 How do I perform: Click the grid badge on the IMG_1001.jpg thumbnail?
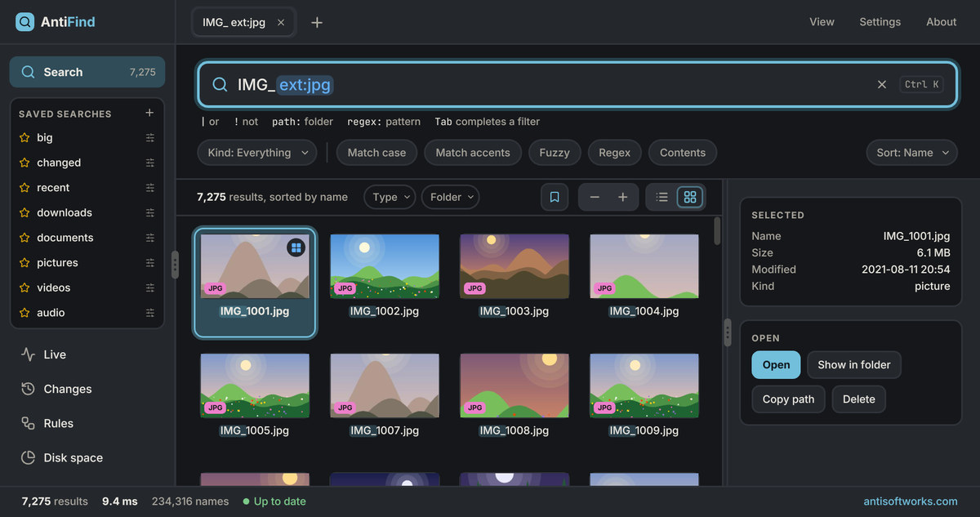296,247
